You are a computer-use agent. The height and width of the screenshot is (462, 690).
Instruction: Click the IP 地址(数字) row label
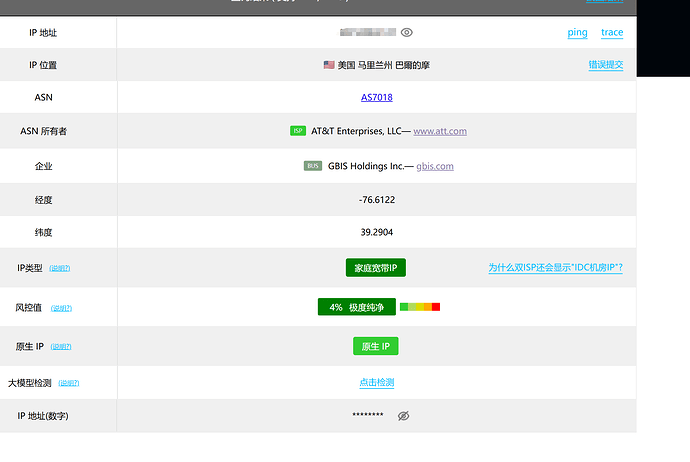click(43, 416)
